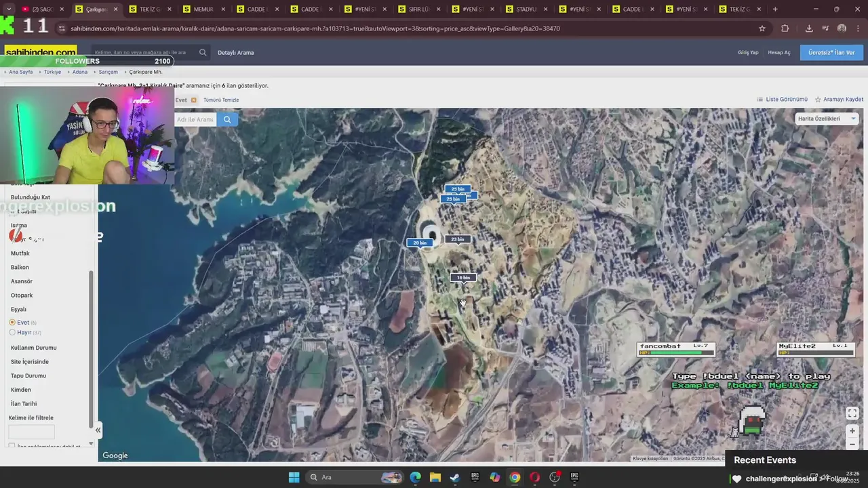Go to Adana breadcrumb

(80, 72)
